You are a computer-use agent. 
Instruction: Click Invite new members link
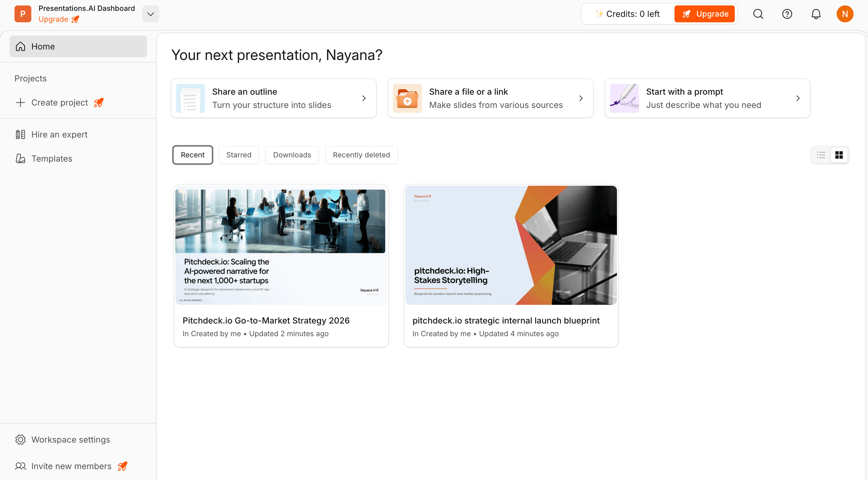coord(71,466)
